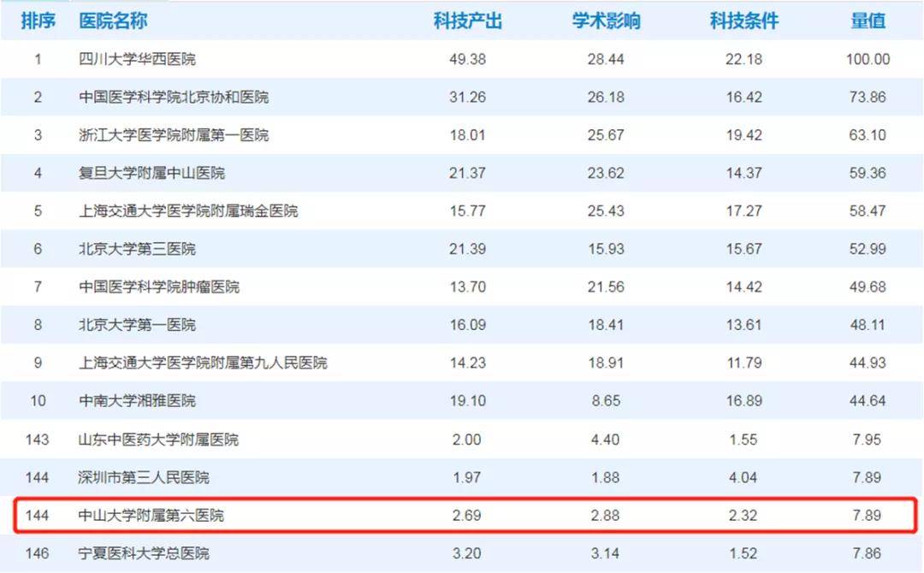Click the 48.11 量值 value
The height and width of the screenshot is (573, 924).
click(x=868, y=325)
